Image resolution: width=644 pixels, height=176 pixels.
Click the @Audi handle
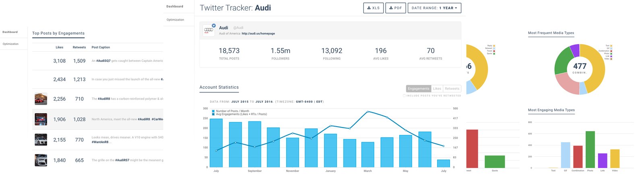[x=238, y=28]
